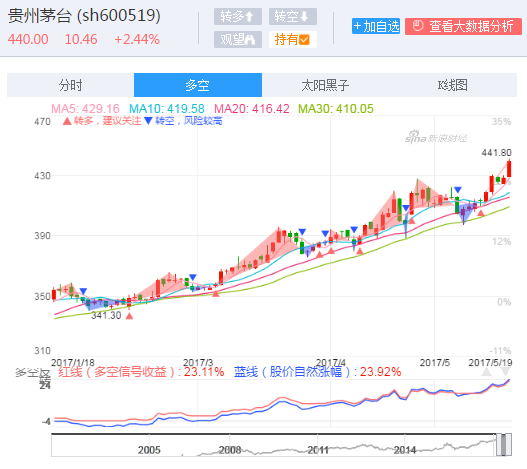527x469 pixels.
Task: Click red up-triangle marker just after 2017/3 gridline
Action: coord(216,294)
